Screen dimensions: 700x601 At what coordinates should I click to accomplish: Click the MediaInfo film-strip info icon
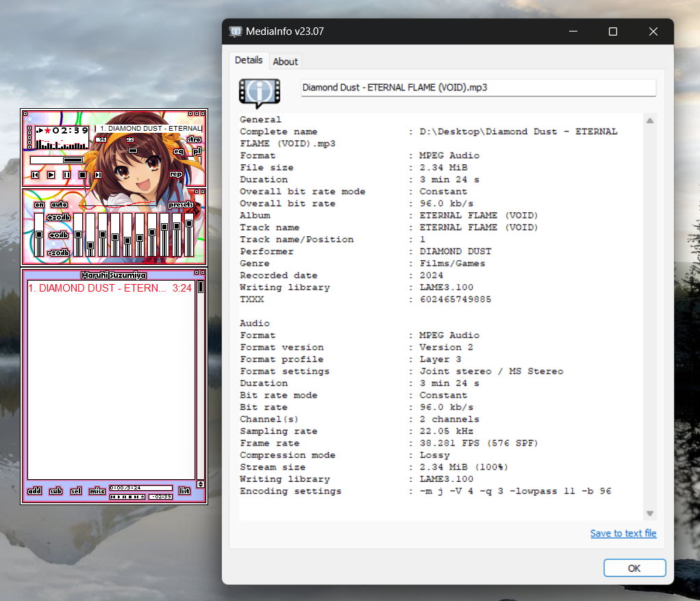point(260,93)
